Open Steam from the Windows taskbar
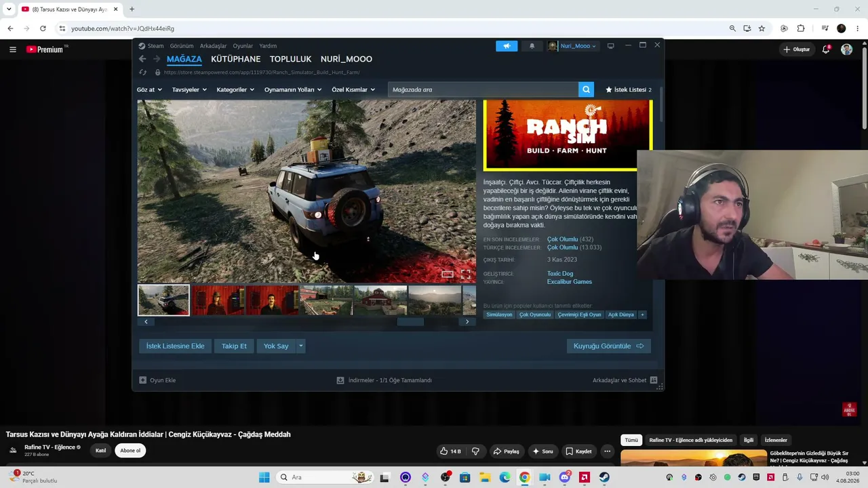868x488 pixels. (604, 477)
